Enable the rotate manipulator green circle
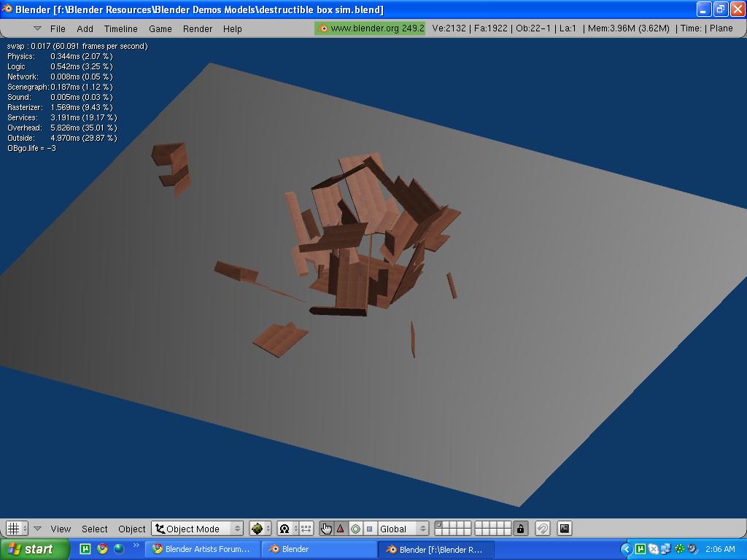 pyautogui.click(x=355, y=529)
